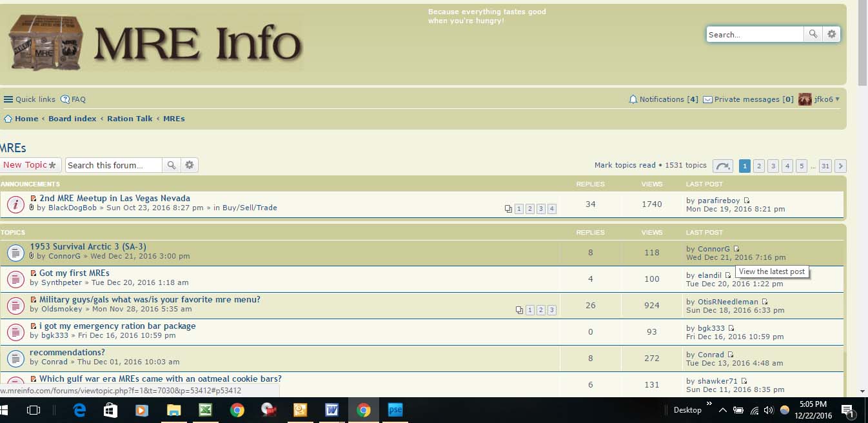Show hidden system tray icons chevron
Viewport: 868px width, 423px height.
(722, 410)
